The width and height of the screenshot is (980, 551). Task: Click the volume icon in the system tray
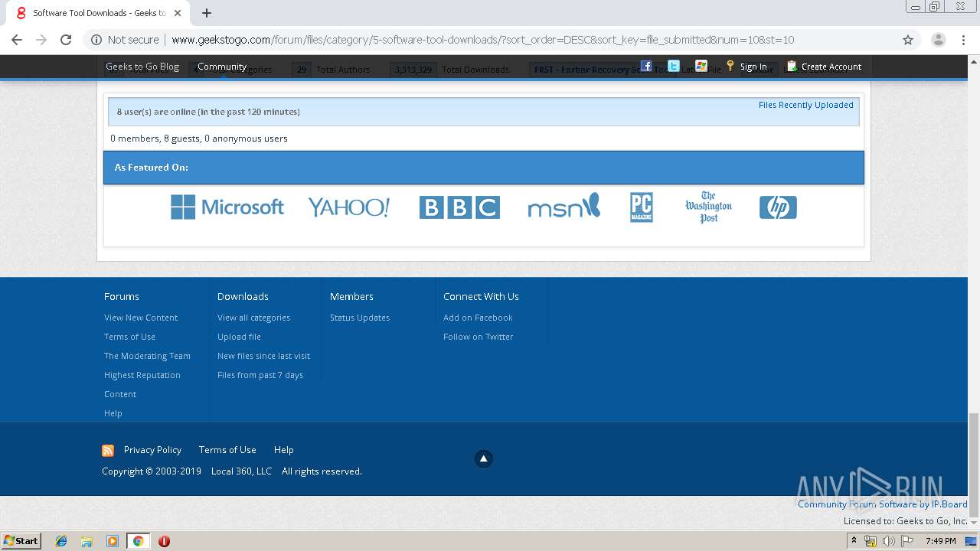(x=888, y=541)
